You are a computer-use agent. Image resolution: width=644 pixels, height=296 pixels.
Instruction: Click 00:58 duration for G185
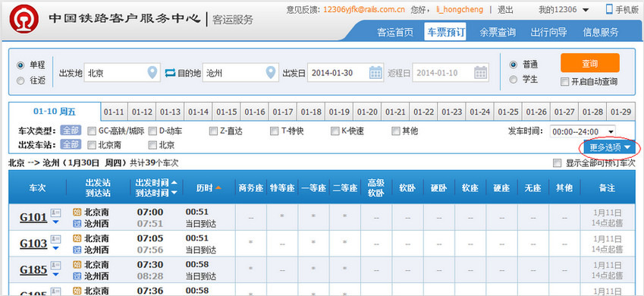tap(197, 264)
